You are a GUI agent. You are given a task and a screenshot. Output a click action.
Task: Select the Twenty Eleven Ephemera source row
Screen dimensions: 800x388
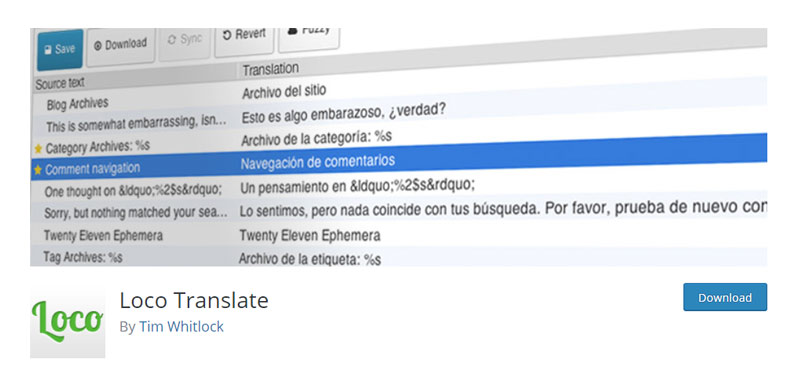tap(398, 235)
